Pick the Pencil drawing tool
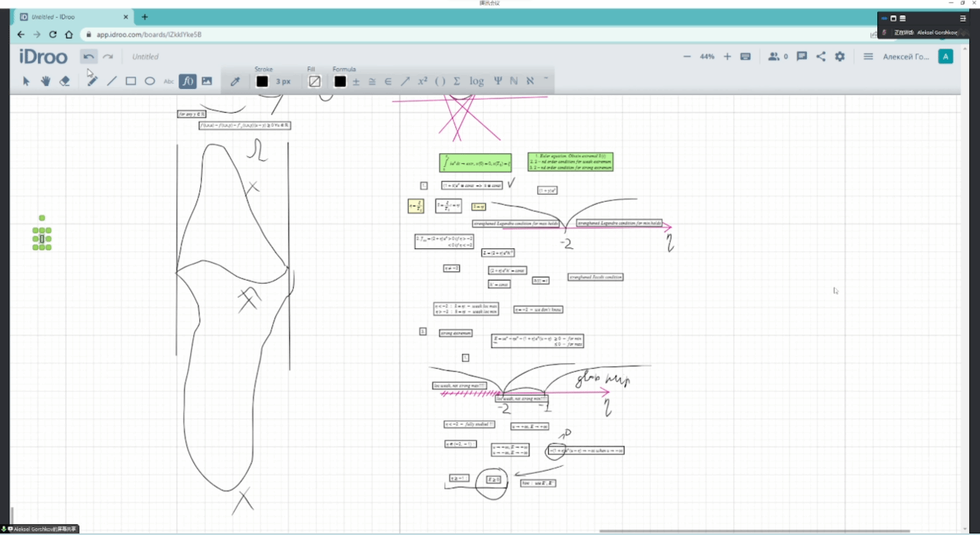Viewport: 980px width, 535px height. coord(92,81)
